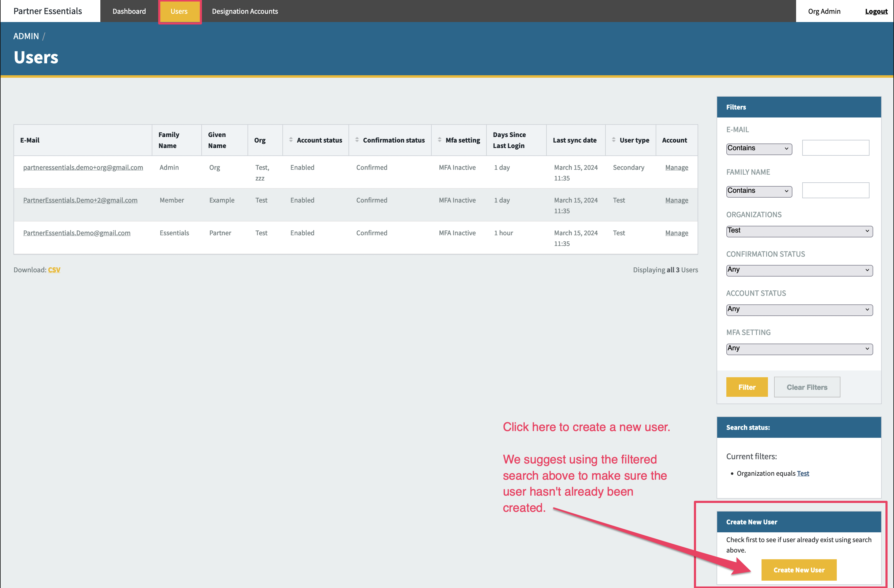
Task: Open PartnerEssentials.Demo@gmail.com user link
Action: pos(77,233)
